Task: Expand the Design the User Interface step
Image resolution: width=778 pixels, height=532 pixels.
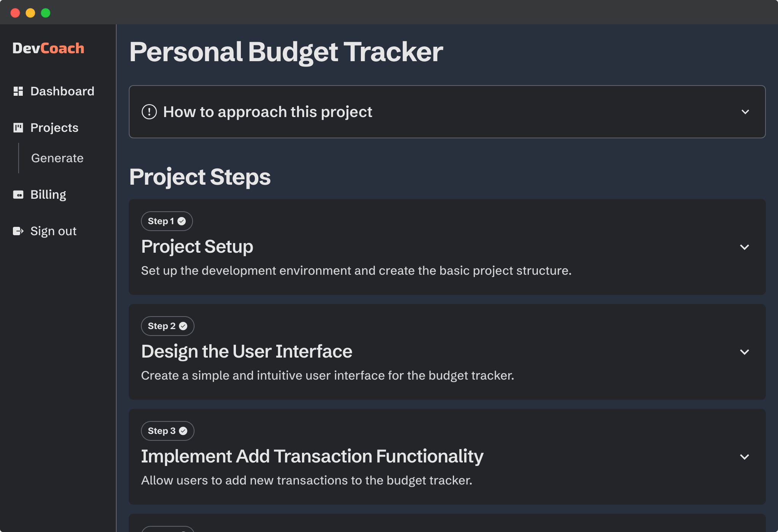Action: 744,352
